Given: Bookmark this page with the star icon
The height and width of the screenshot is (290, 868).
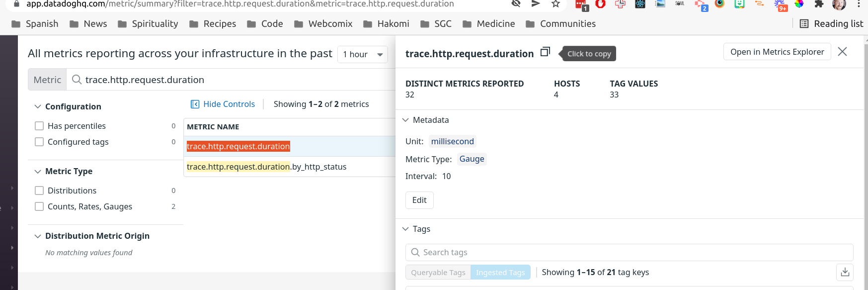Looking at the screenshot, I should [555, 4].
